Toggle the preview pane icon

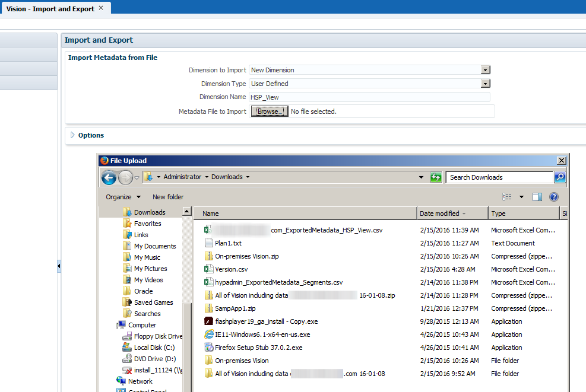[537, 197]
